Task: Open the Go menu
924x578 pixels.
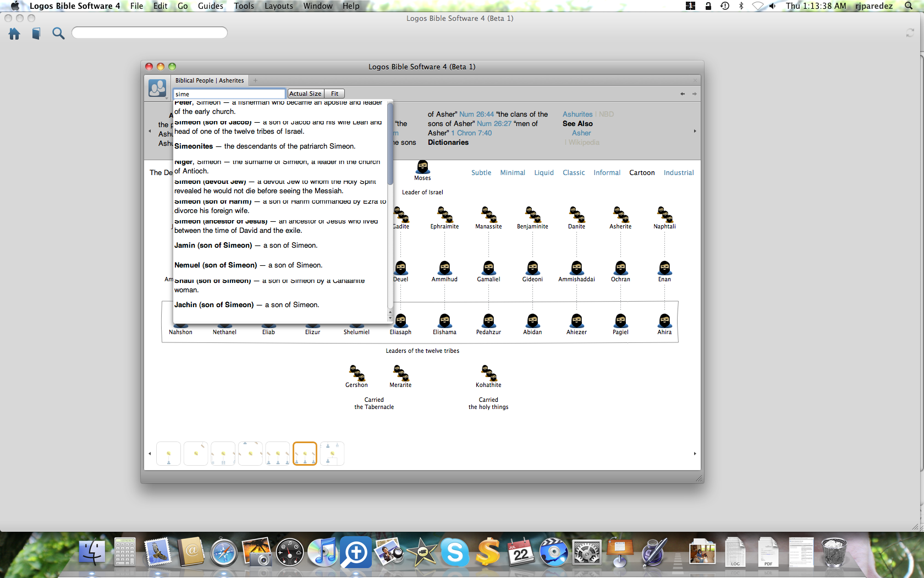Action: click(183, 6)
